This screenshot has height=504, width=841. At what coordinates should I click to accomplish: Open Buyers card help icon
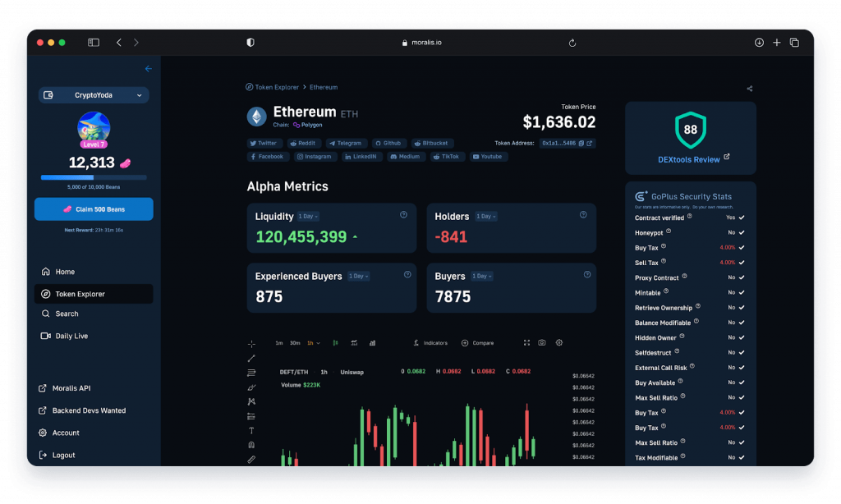click(586, 274)
